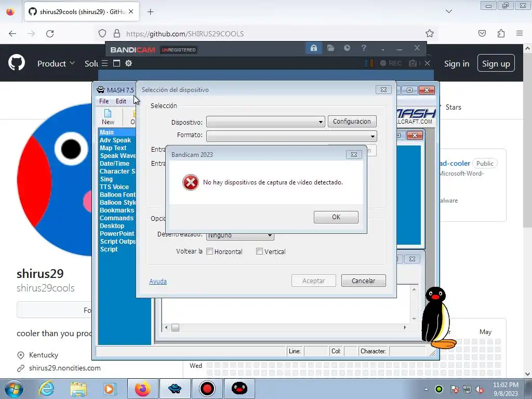Select Adv Speak in MASH sidebar
This screenshot has height=399, width=532.
[115, 140]
